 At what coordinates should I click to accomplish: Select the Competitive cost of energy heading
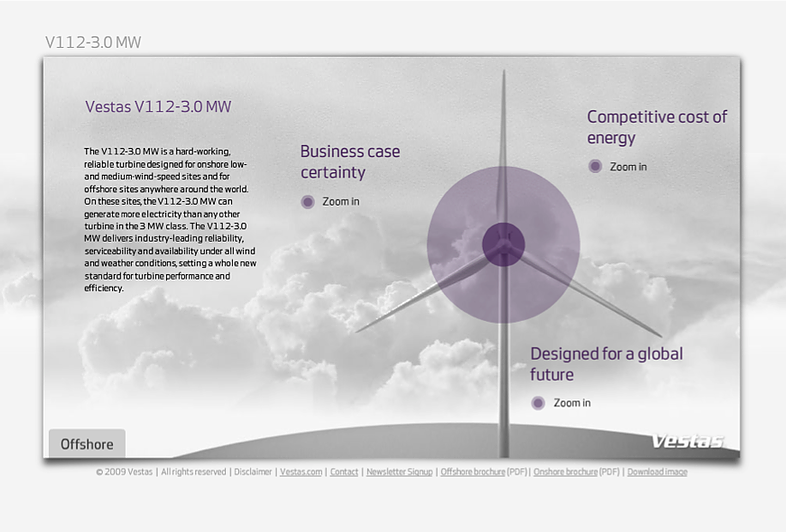pos(657,127)
